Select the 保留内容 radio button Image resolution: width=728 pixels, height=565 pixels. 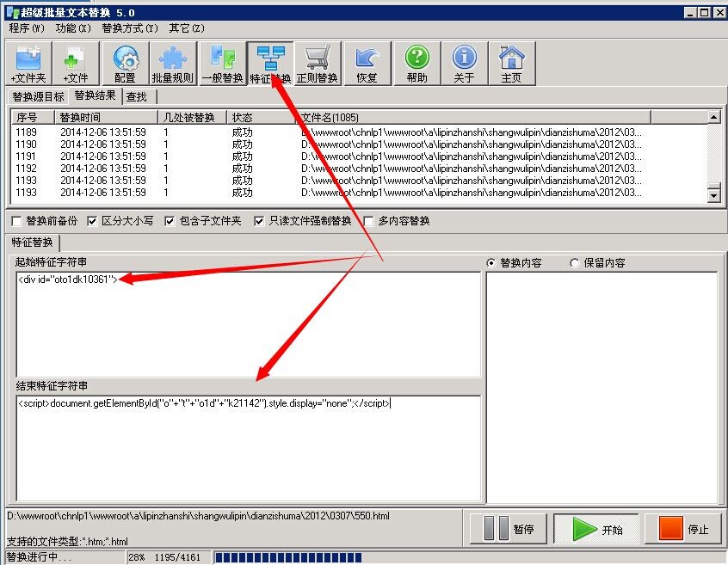click(x=575, y=263)
